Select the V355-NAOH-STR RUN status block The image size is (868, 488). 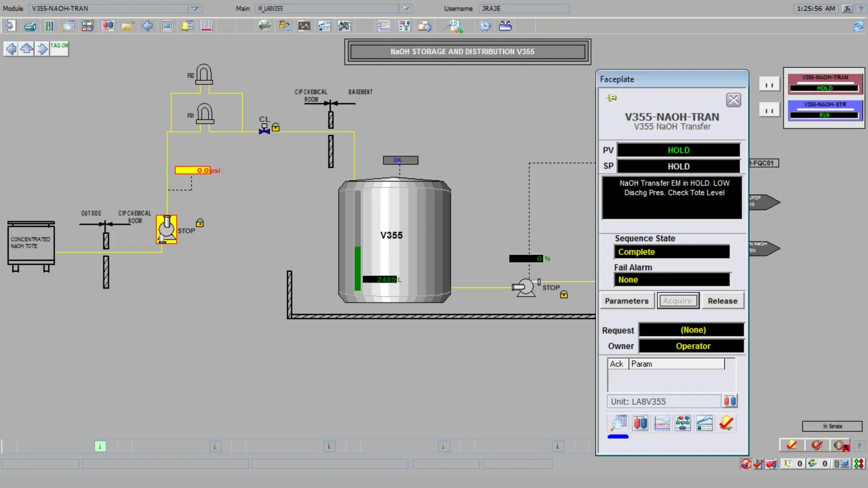point(825,110)
